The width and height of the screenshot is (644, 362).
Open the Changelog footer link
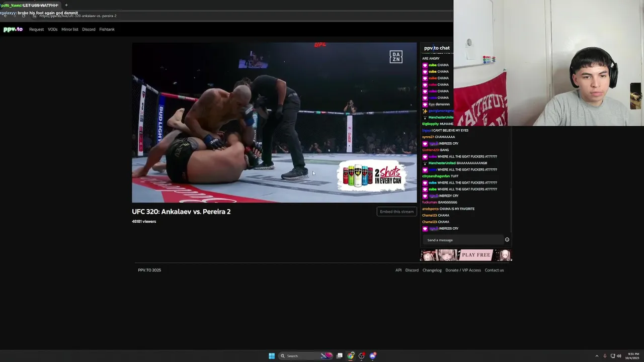pyautogui.click(x=432, y=270)
